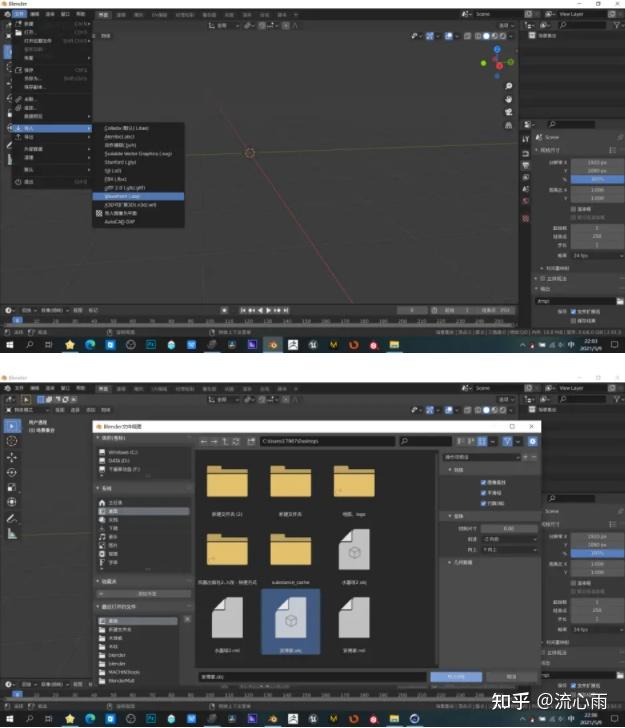
Task: Click the Import OBJ confirm button
Action: (456, 677)
